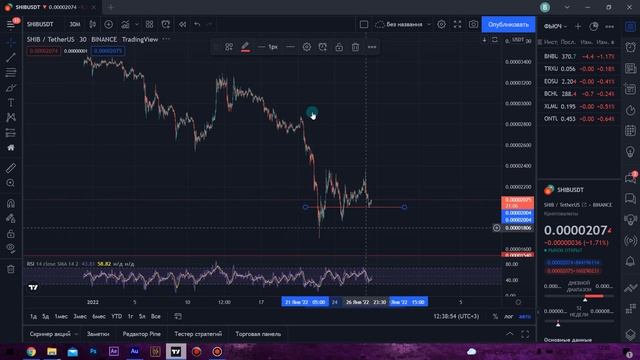Open the main hamburger menu
Image resolution: width=640 pixels, height=360 pixels.
pos(11,24)
